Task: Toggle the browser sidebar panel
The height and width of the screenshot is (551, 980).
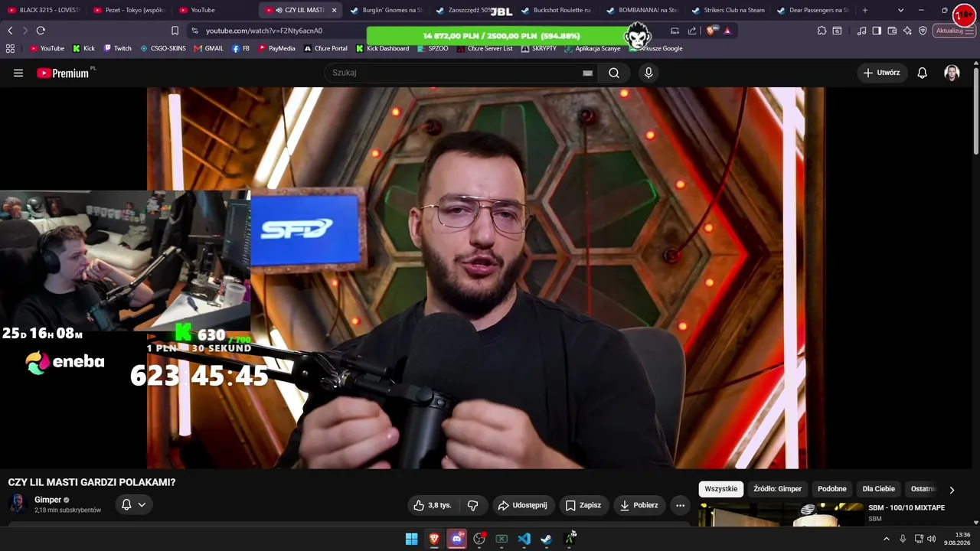Action: 877,31
